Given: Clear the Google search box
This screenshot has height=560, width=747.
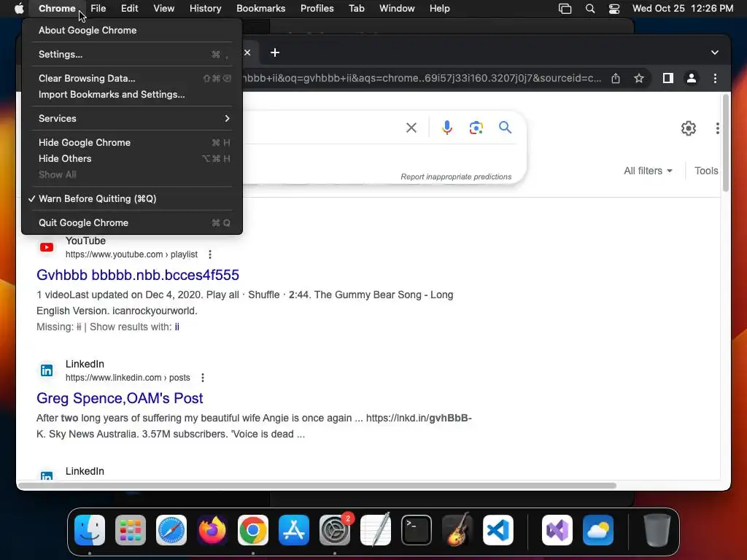Looking at the screenshot, I should (411, 128).
